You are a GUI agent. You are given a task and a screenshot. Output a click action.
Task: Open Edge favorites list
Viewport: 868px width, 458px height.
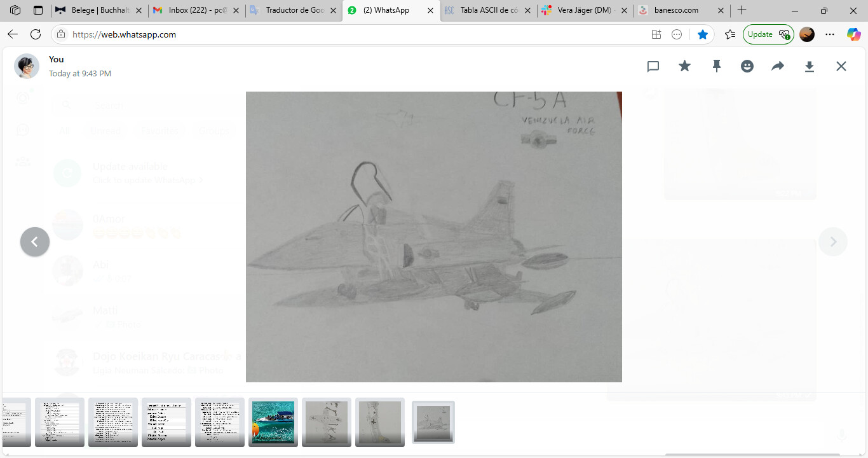(x=730, y=34)
